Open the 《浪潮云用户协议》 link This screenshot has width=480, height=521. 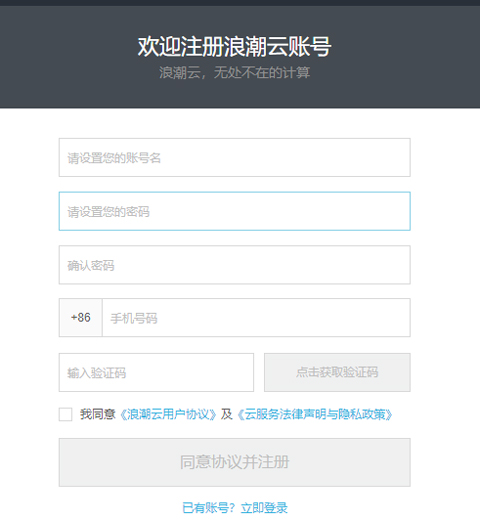click(x=168, y=414)
